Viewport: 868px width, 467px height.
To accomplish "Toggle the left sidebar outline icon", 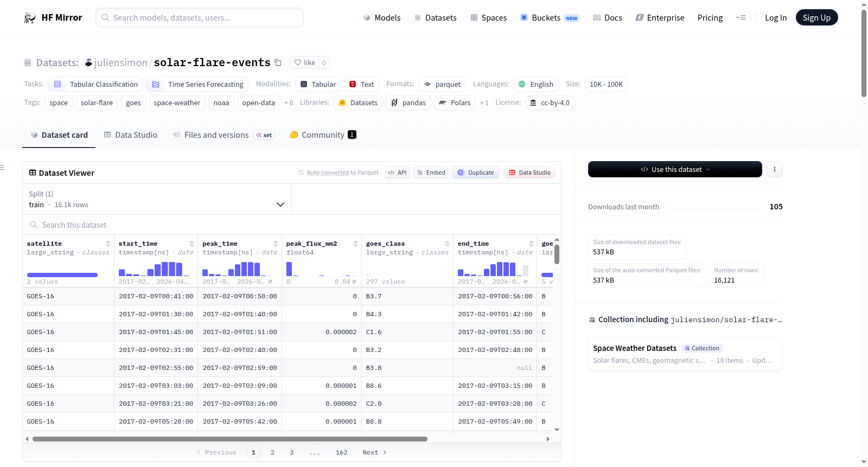I will pos(3,168).
